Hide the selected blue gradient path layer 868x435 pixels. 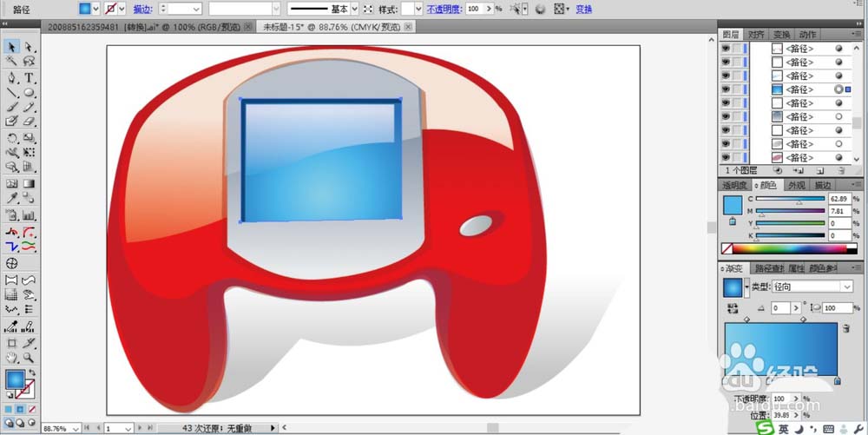[726, 89]
